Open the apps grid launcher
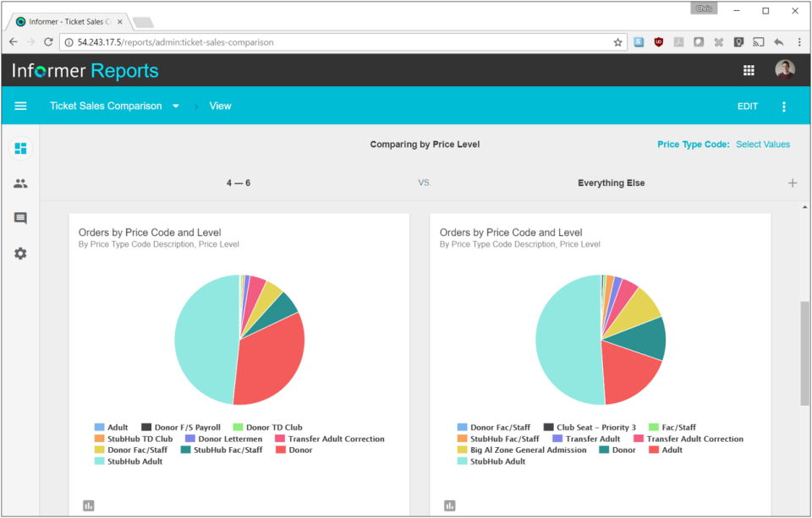 pos(749,70)
